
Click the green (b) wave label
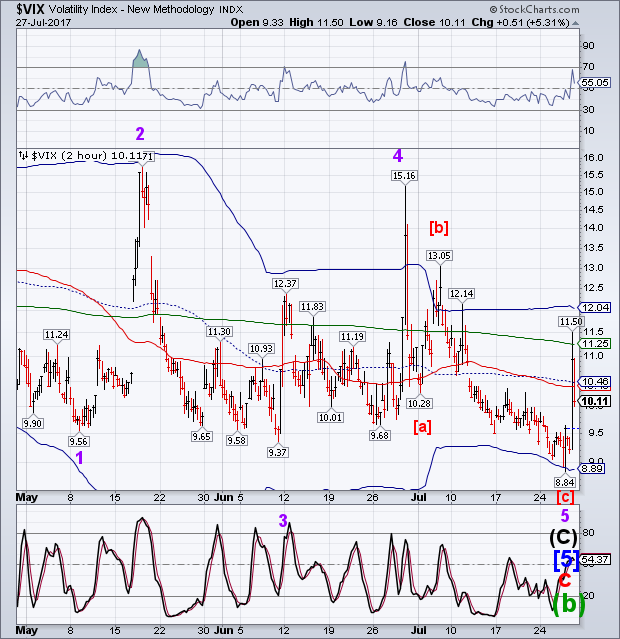pos(564,604)
